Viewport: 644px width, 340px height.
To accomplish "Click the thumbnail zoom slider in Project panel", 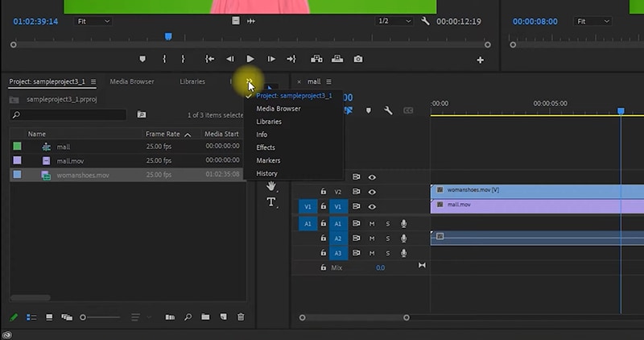I will [84, 317].
